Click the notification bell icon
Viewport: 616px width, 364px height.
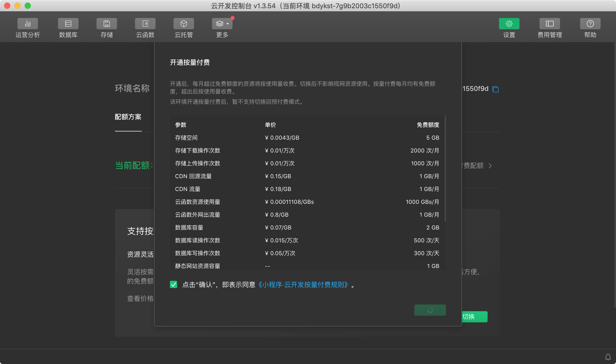(x=608, y=357)
